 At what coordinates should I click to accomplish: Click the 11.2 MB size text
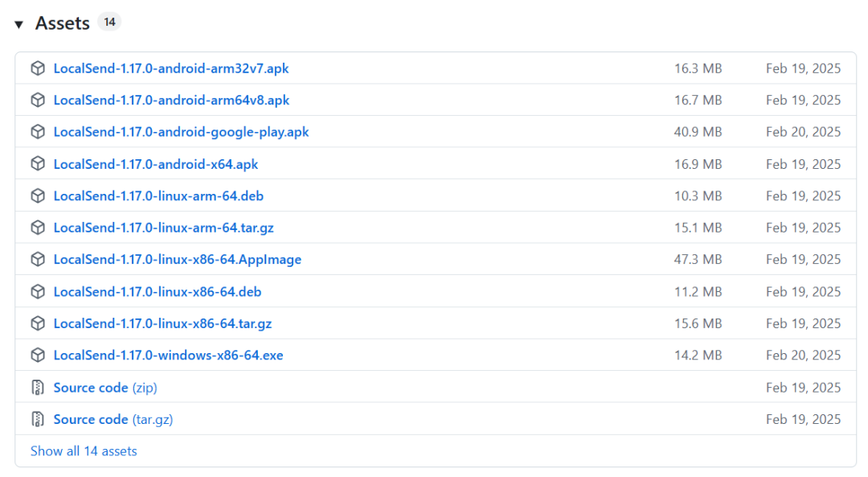[698, 291]
